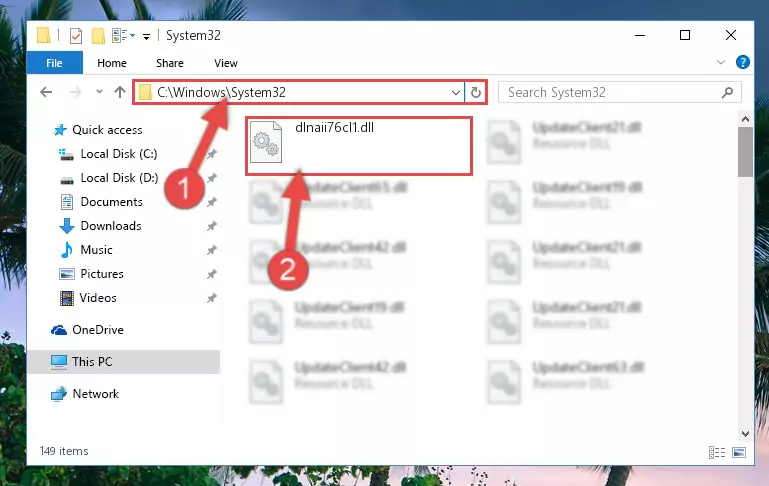This screenshot has width=769, height=486.
Task: Open the File menu tab
Action: tap(54, 63)
